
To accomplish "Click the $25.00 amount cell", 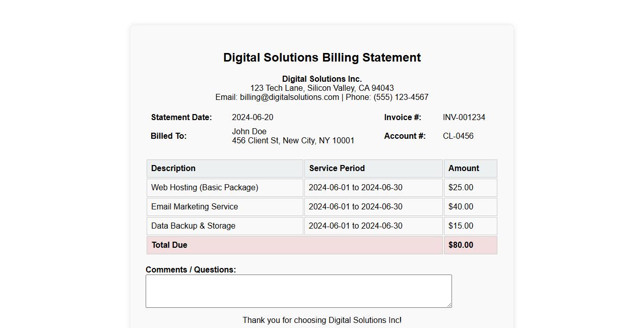I will (461, 188).
